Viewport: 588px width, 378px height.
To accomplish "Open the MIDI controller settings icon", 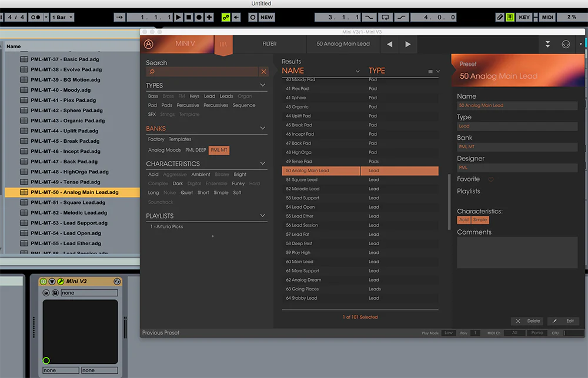I will (566, 44).
